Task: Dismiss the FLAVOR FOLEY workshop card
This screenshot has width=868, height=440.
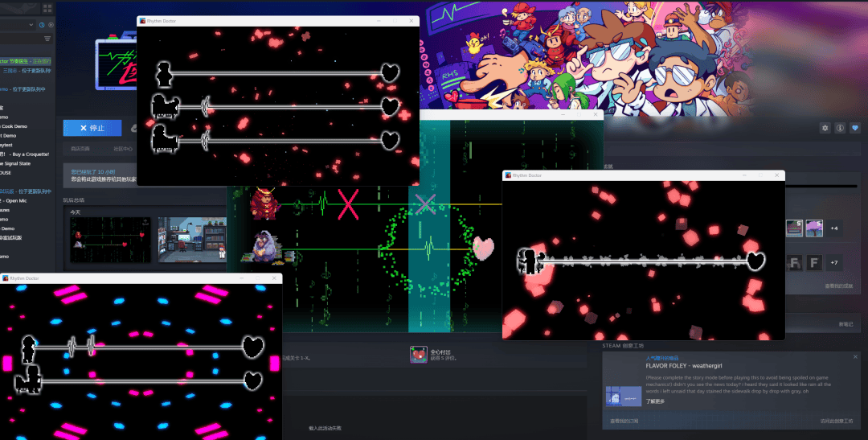Action: [x=855, y=356]
